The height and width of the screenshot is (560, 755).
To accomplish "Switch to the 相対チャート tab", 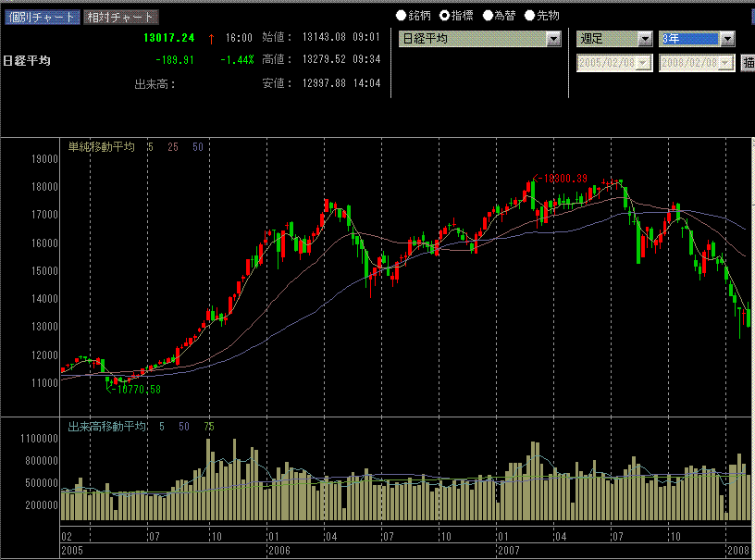I will point(120,17).
